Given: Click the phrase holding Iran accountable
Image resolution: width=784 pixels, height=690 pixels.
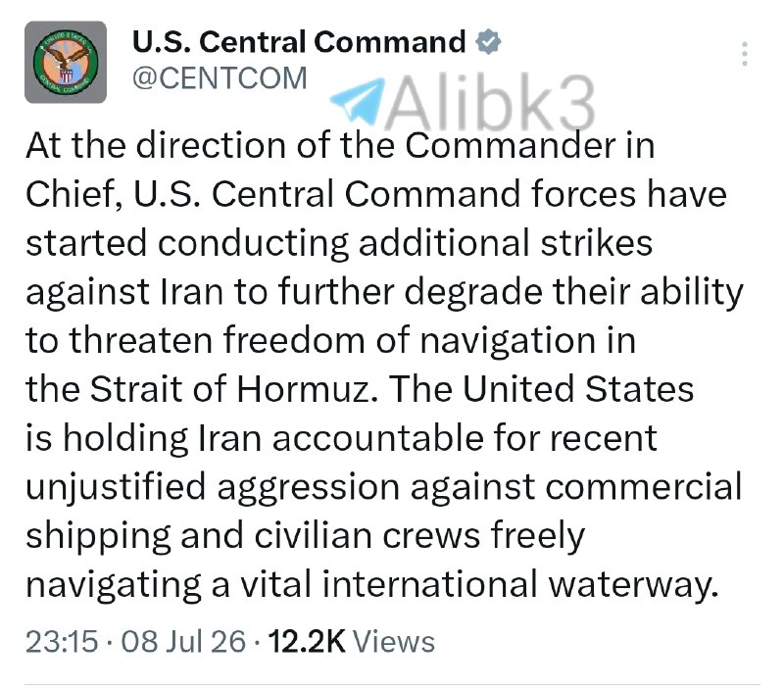Looking at the screenshot, I should [x=273, y=438].
